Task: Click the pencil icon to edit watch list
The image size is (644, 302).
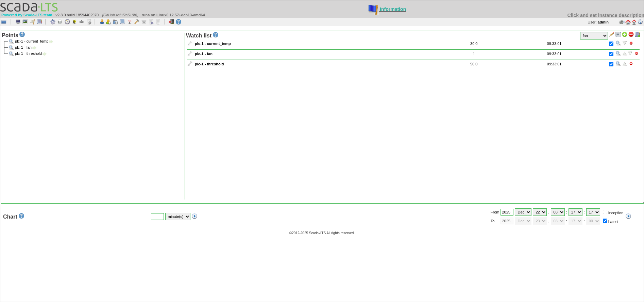Action: pyautogui.click(x=612, y=34)
